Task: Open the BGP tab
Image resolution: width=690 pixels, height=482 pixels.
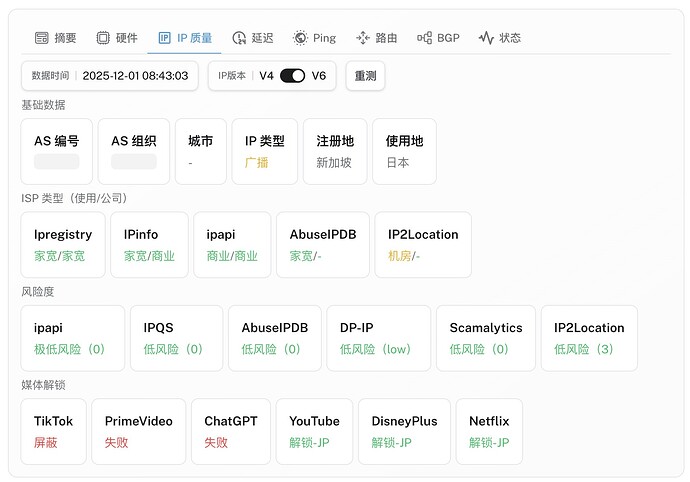Action: tap(438, 38)
